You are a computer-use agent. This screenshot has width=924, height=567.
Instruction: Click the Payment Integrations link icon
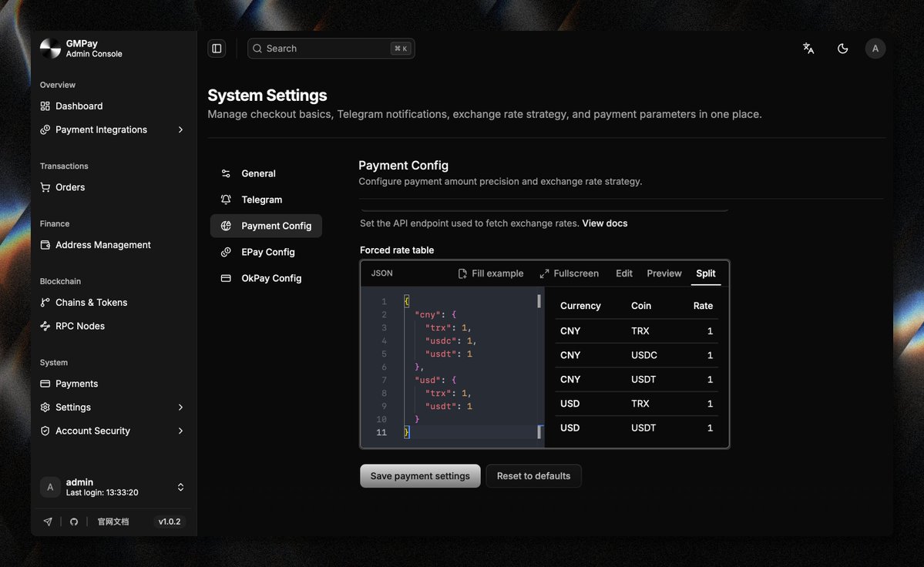pyautogui.click(x=45, y=129)
